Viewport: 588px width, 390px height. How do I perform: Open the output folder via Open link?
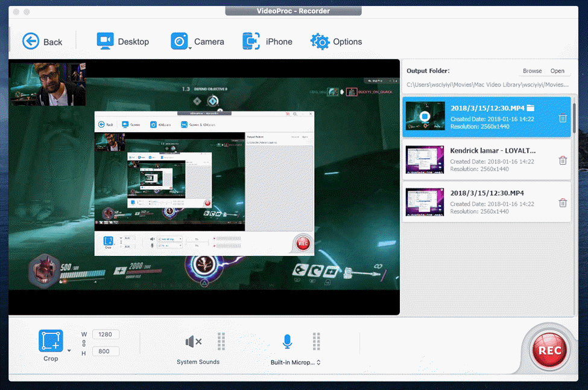tap(558, 71)
